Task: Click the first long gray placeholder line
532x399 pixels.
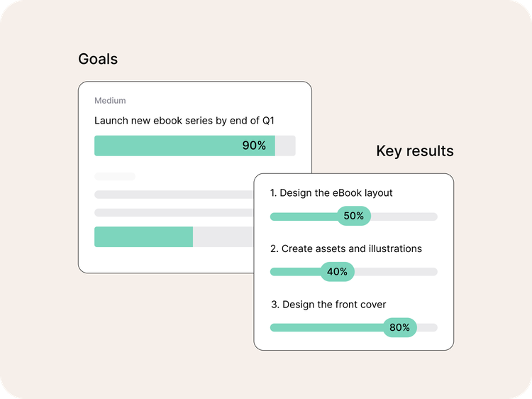Action: point(174,195)
